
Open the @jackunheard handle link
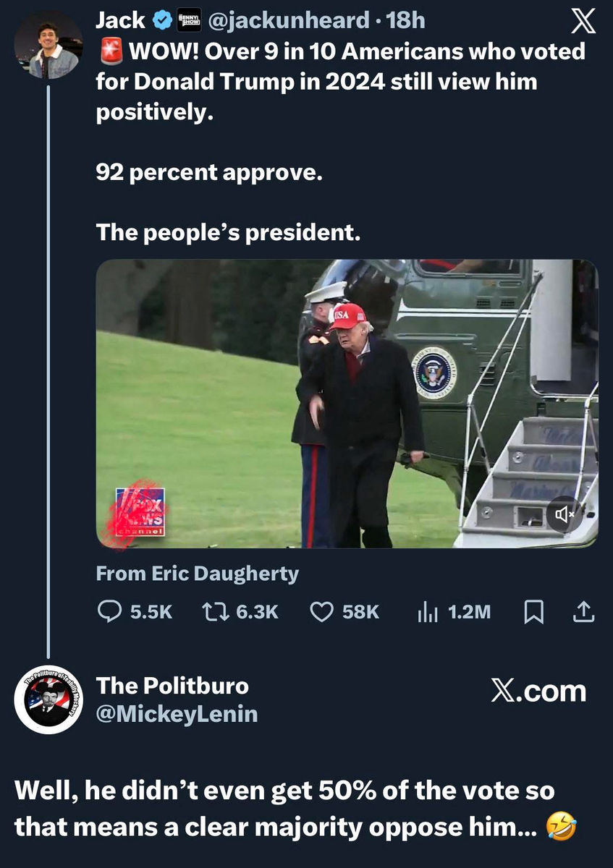point(288,21)
